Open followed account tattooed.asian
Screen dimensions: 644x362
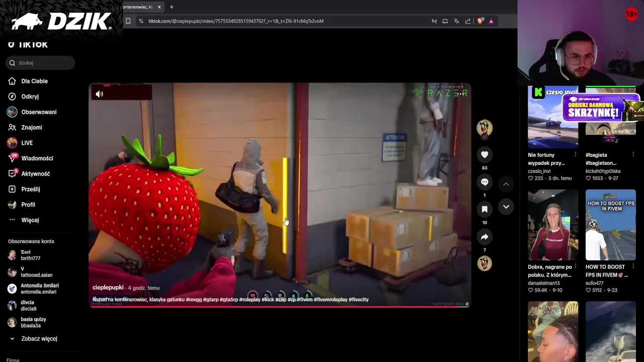[36, 272]
